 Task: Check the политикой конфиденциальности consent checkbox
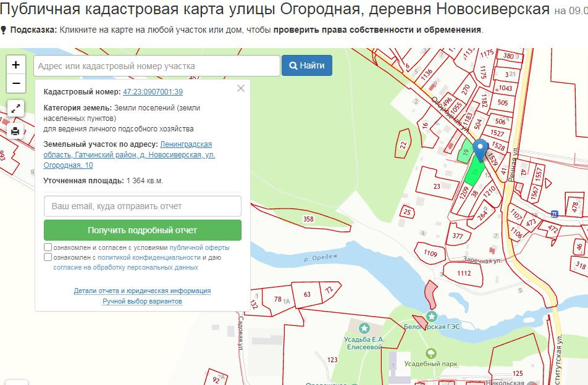point(48,257)
